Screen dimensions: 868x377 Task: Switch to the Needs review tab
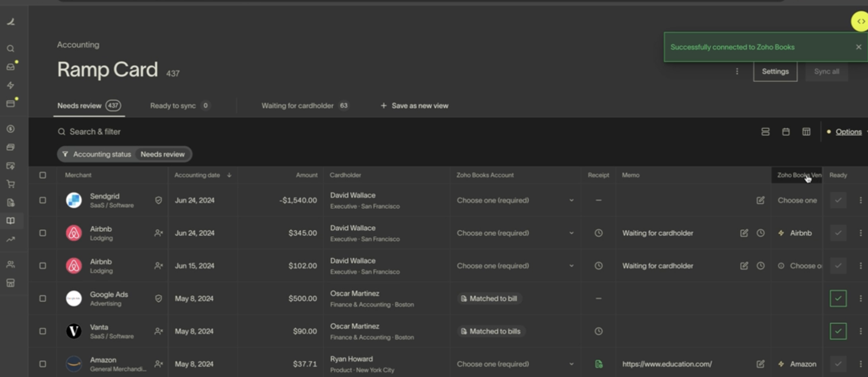point(89,106)
